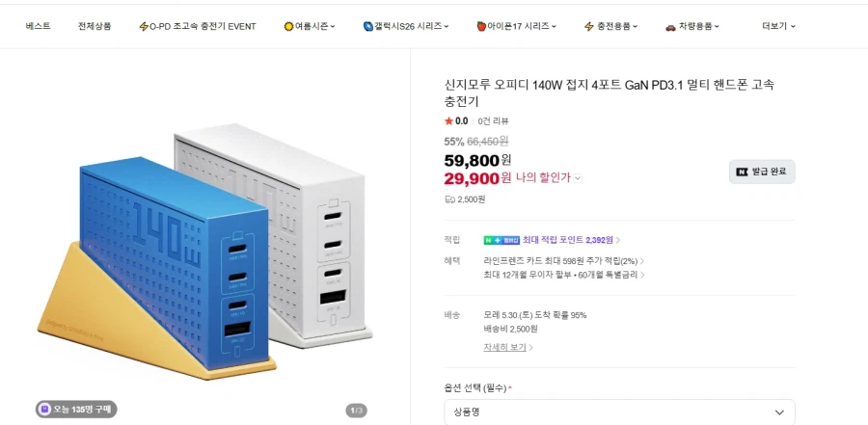868x425 pixels.
Task: Click the 최대 적립 포인트 2,392원 link
Action: pyautogui.click(x=571, y=240)
